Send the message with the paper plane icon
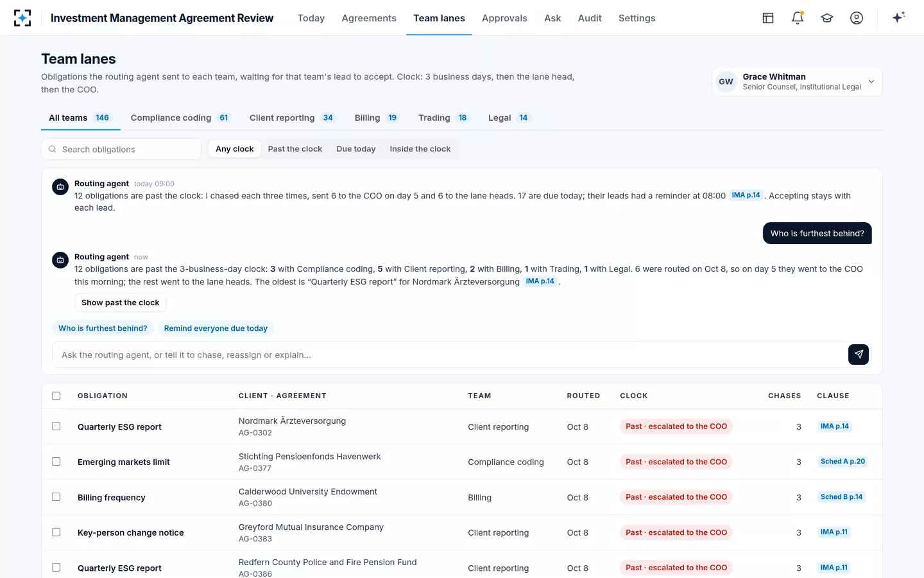924x578 pixels. click(859, 355)
